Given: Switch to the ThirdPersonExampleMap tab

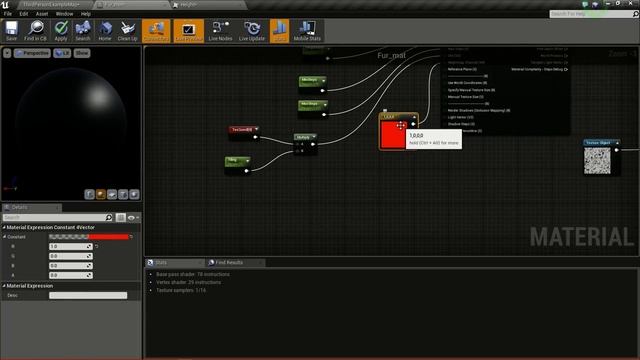Looking at the screenshot, I should (51, 4).
